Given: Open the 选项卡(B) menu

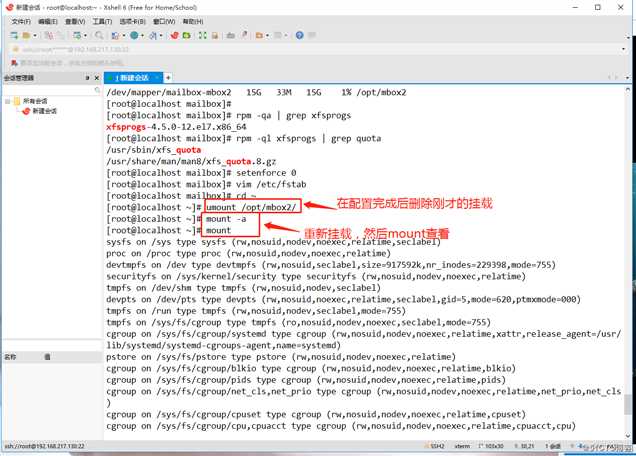Looking at the screenshot, I should pos(132,21).
